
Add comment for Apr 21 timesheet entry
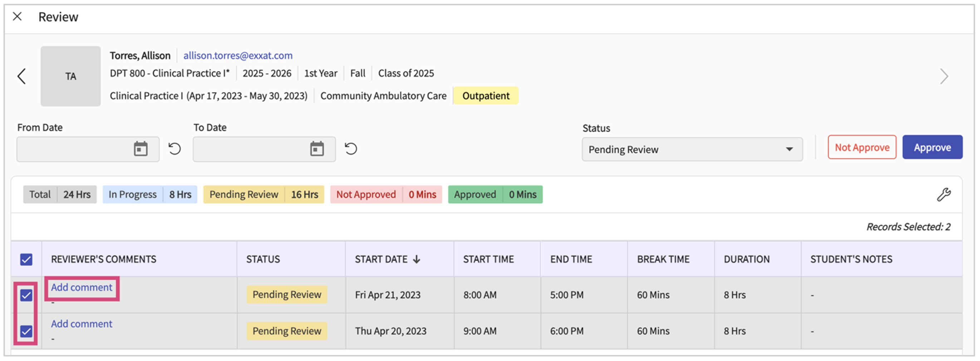82,288
